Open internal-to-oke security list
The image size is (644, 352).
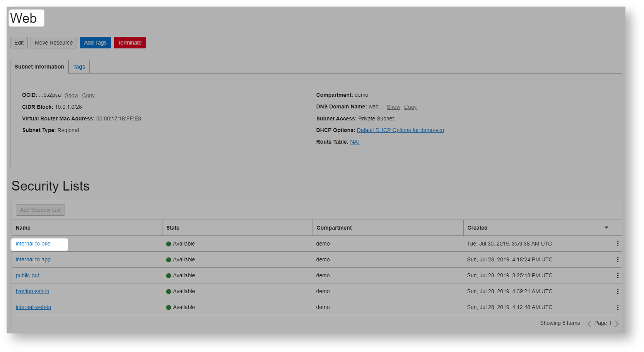[33, 244]
